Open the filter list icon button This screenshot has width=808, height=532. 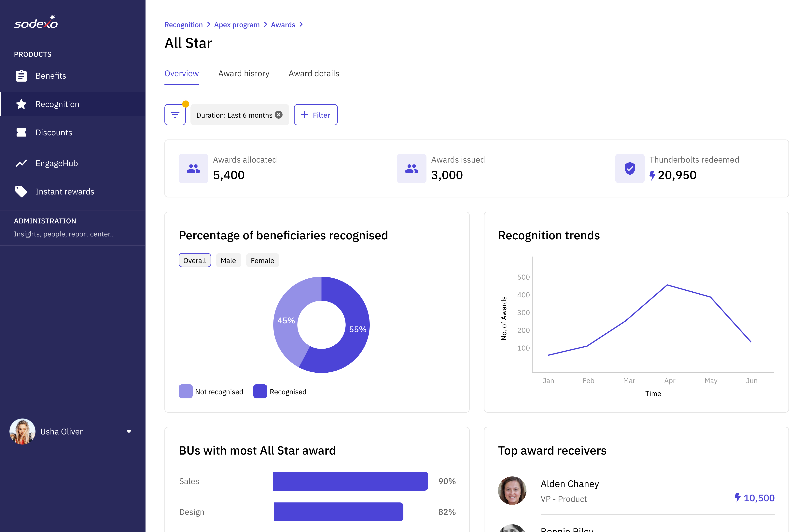pos(175,115)
